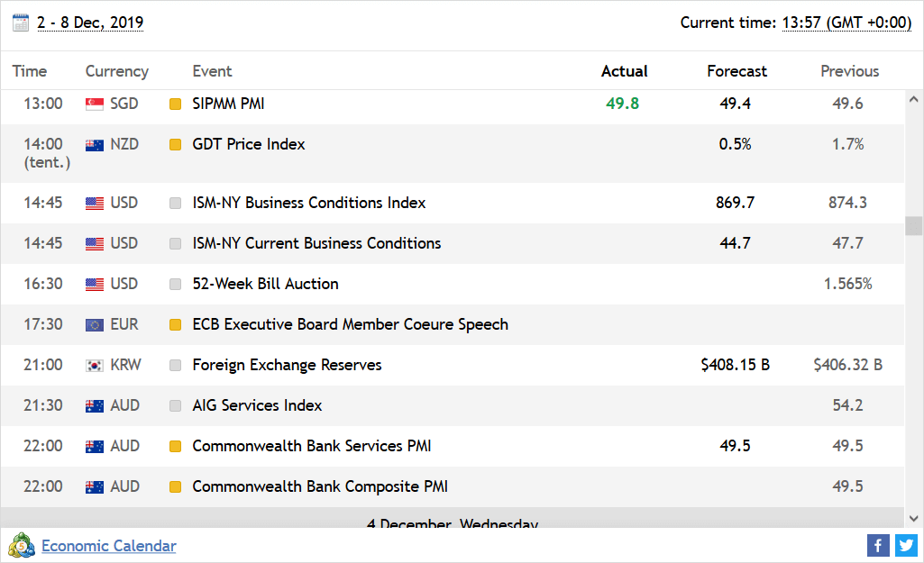Open the Twitter share icon

(x=906, y=545)
